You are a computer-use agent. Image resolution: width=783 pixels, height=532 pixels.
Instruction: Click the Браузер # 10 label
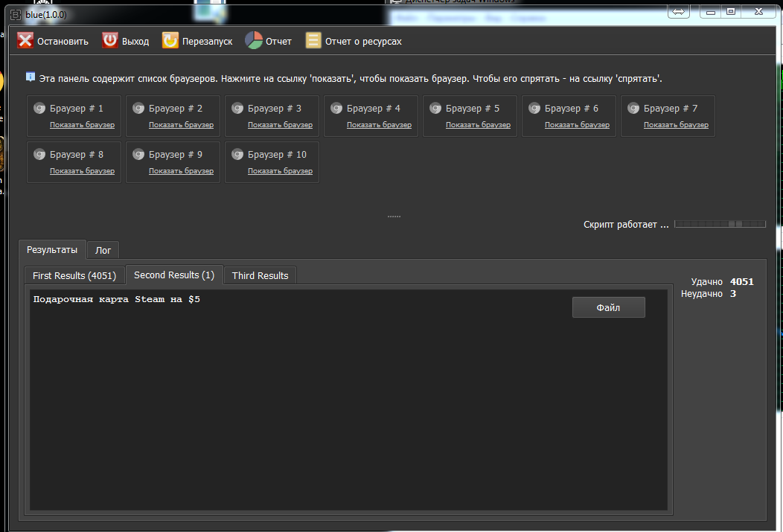coord(277,155)
